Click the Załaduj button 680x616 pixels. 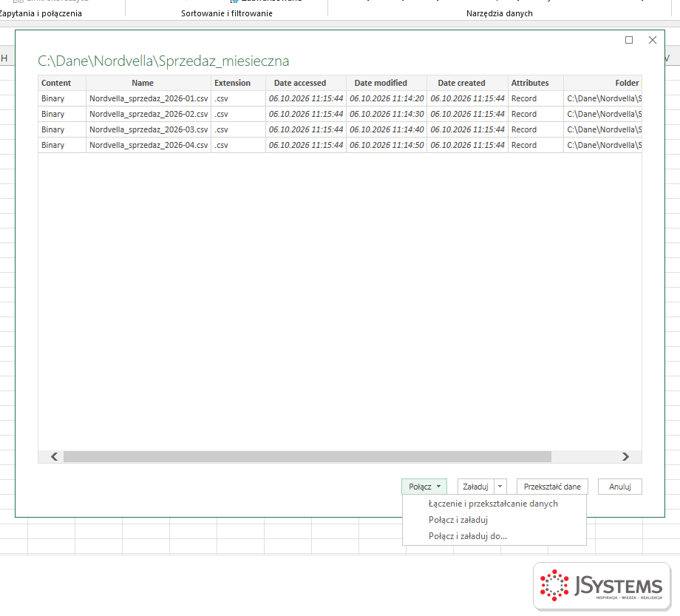476,487
